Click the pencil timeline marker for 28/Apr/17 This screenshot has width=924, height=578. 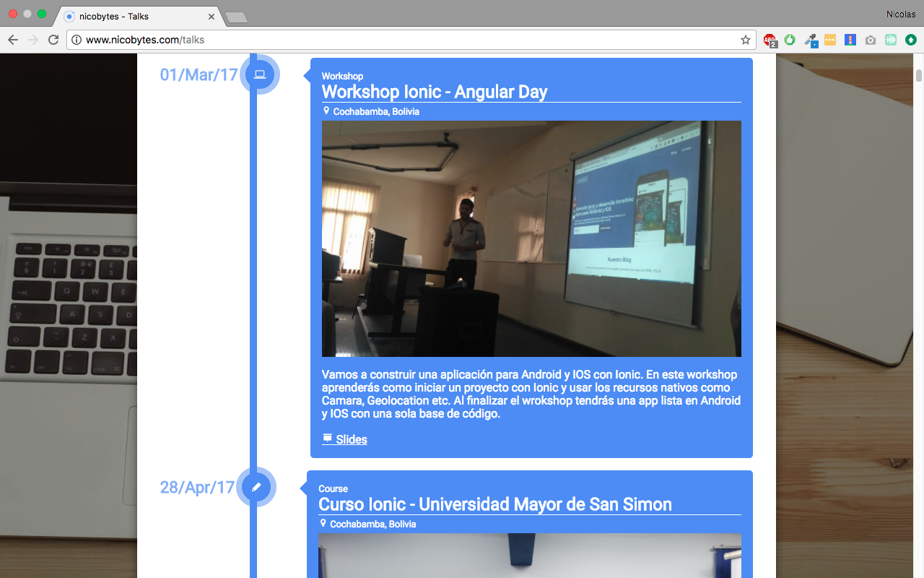[256, 487]
